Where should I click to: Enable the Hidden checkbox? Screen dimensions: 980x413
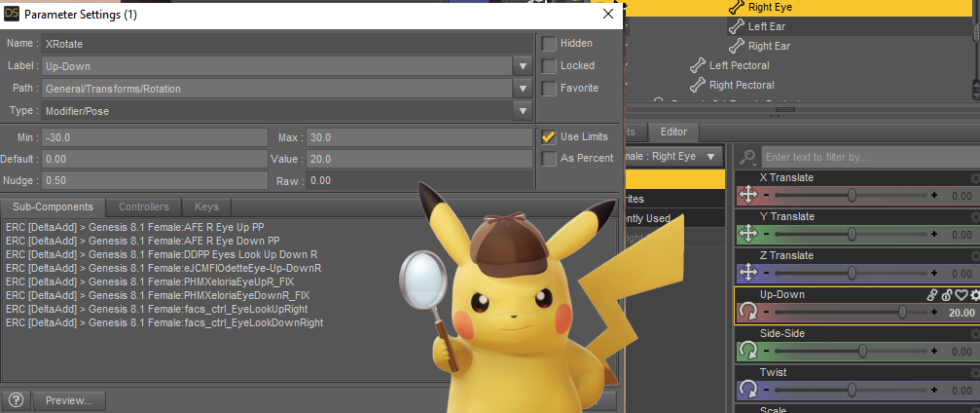click(549, 43)
